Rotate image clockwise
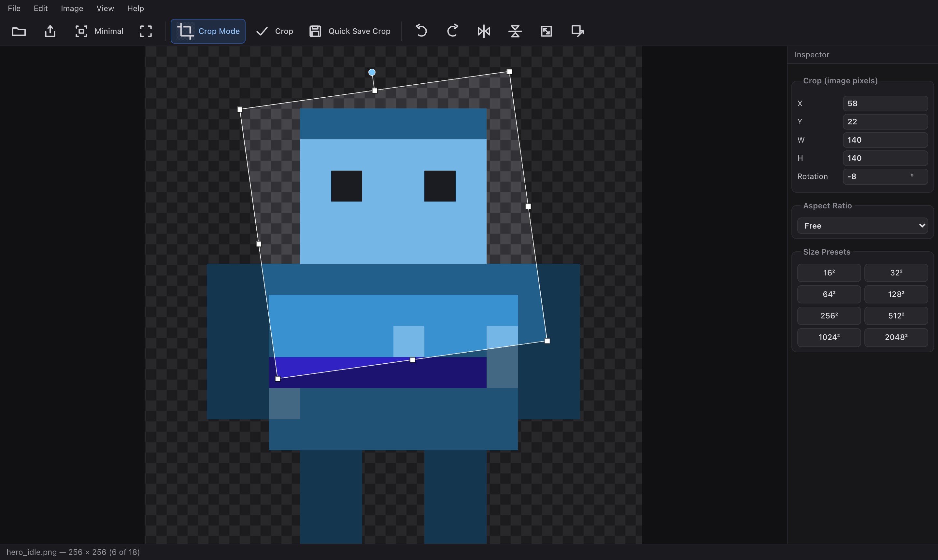Screen dimensions: 938x560 click(452, 31)
